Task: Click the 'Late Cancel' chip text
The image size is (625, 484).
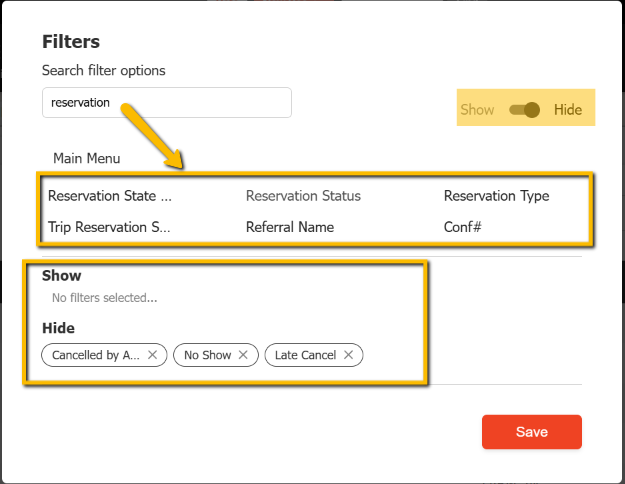Action: coord(306,355)
